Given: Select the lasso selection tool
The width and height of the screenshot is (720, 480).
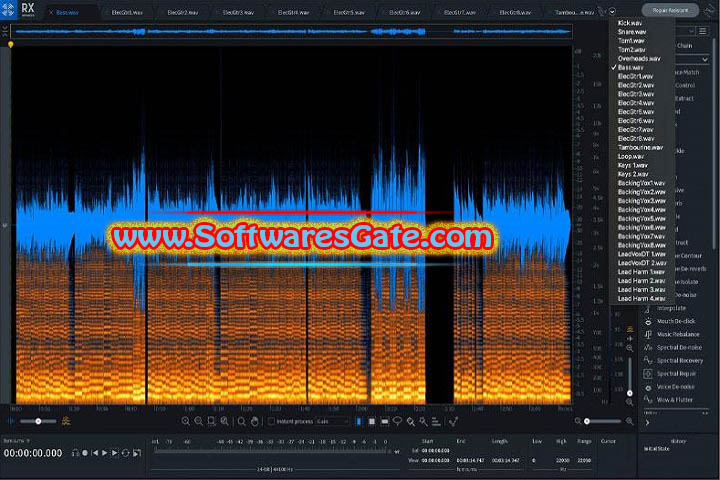Looking at the screenshot, I should [397, 421].
